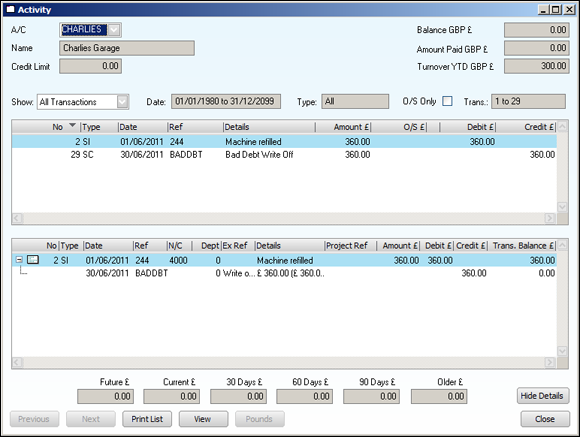Click the Type filter field
Viewport: 580px width, 437px height.
tap(355, 101)
